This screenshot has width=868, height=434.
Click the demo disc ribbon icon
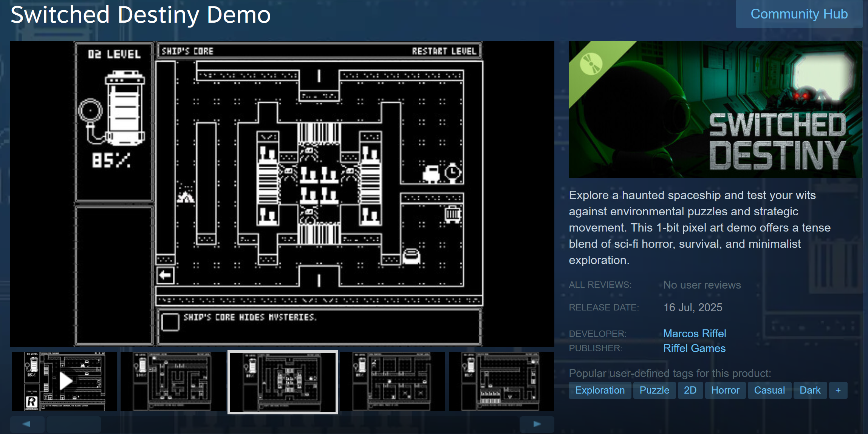tap(591, 63)
